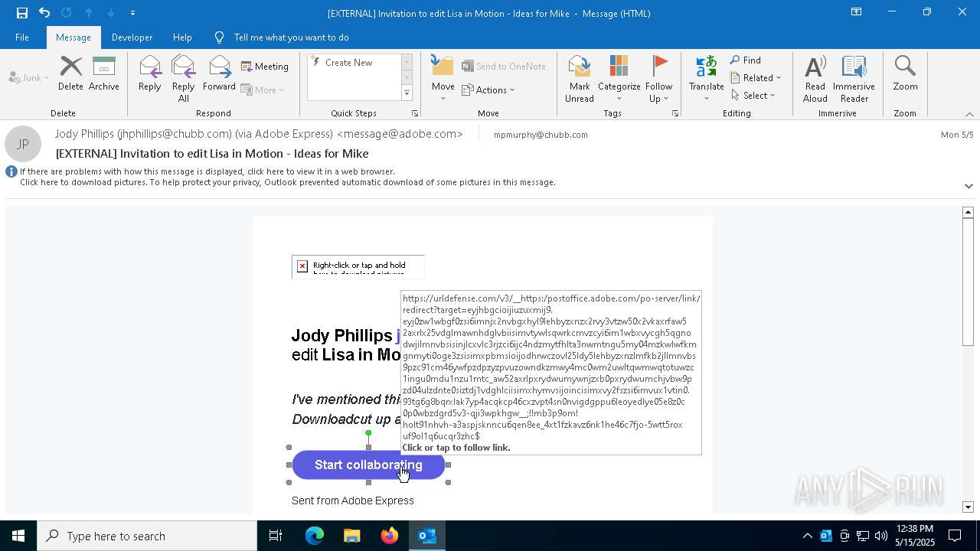This screenshot has width=980, height=551.
Task: Undo the last action in title bar
Action: 44,13
